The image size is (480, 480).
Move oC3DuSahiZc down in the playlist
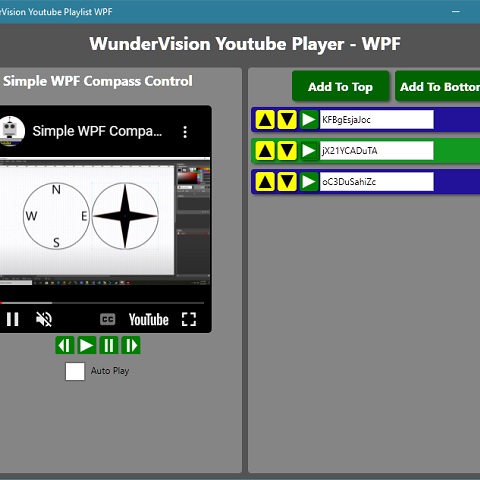[287, 182]
